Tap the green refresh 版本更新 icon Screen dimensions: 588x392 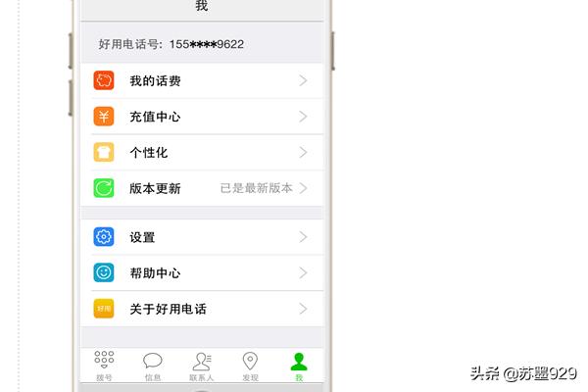[x=104, y=188]
